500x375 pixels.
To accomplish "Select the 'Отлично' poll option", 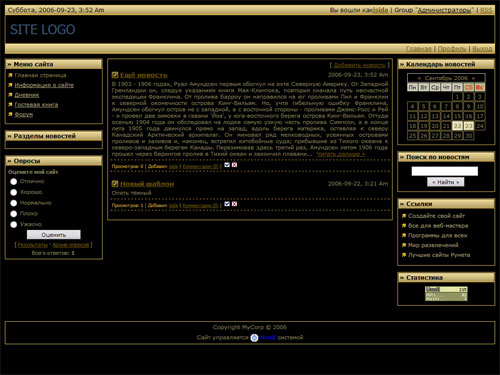I will pos(14,182).
